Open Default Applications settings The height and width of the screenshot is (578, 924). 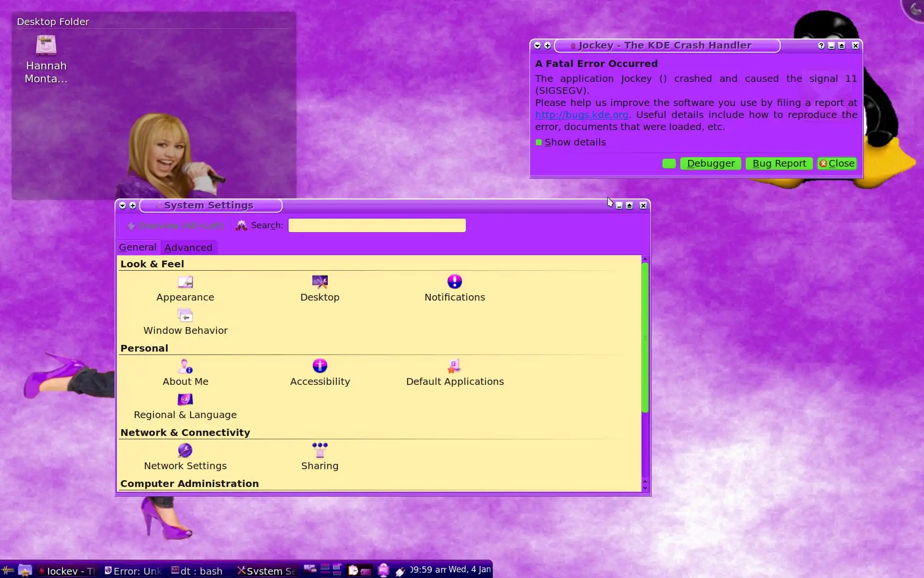click(454, 367)
